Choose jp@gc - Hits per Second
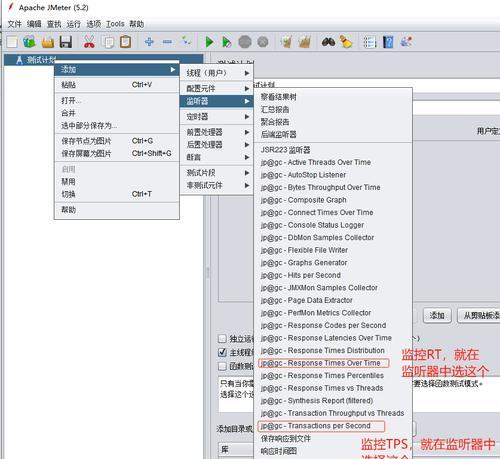The width and height of the screenshot is (500, 459). 333,275
